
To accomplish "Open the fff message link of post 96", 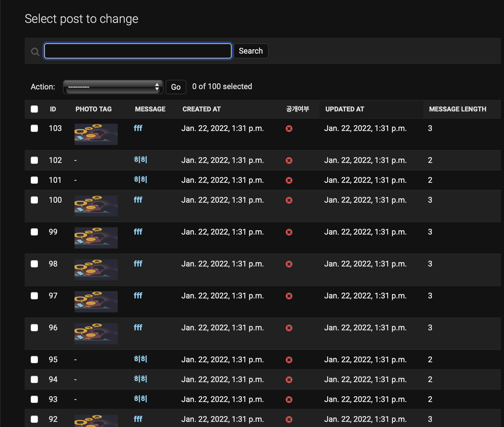I will click(x=138, y=328).
